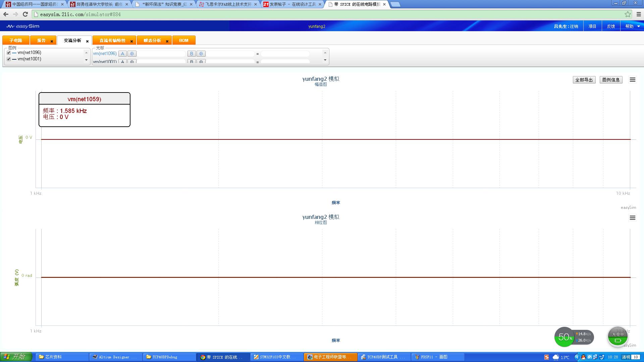Open TCP&UDPDebug folder in taskbar
Image resolution: width=644 pixels, height=362 pixels.
169,357
